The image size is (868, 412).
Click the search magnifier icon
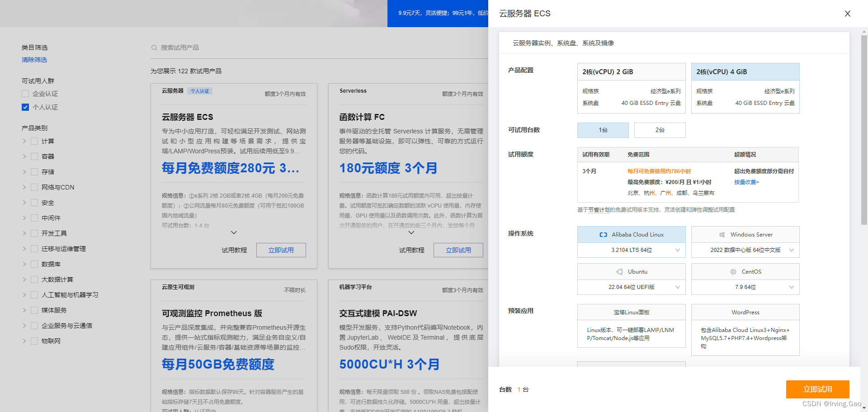point(154,47)
